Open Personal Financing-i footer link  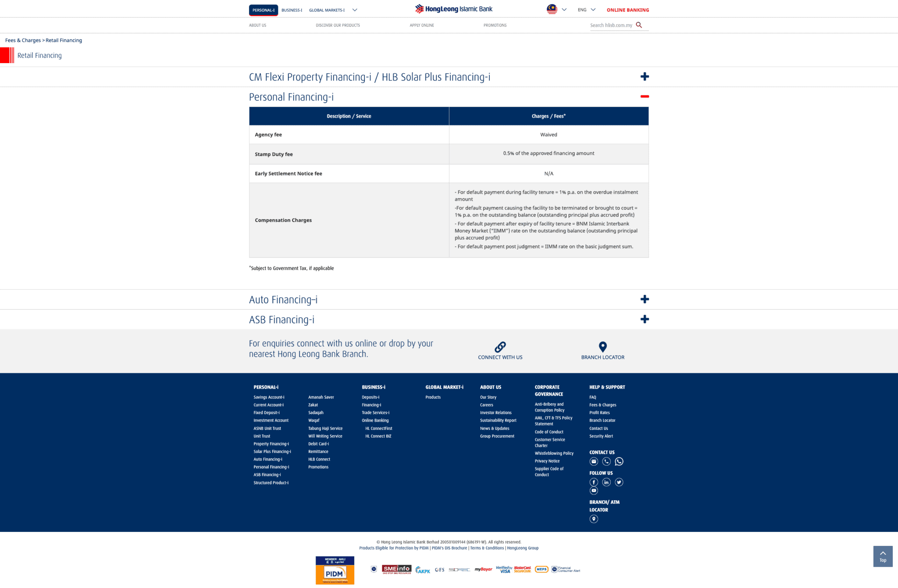pos(271,467)
